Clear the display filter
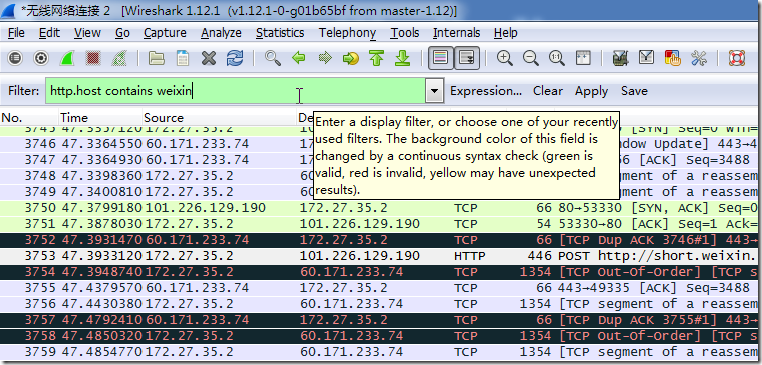This screenshot has width=762, height=365. [x=548, y=91]
